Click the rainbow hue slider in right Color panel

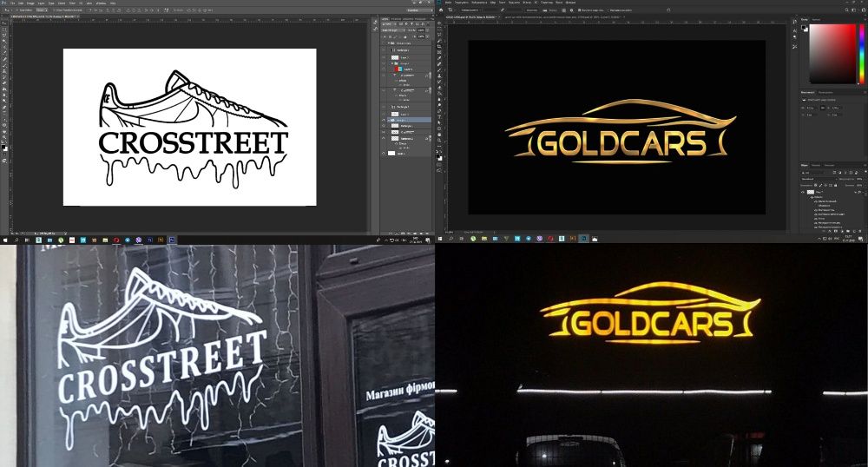862,54
